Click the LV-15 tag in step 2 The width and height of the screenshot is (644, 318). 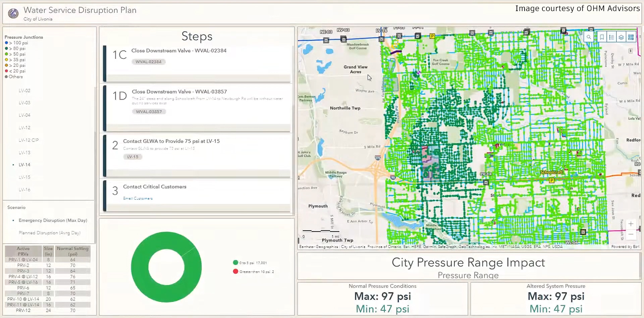pyautogui.click(x=132, y=157)
